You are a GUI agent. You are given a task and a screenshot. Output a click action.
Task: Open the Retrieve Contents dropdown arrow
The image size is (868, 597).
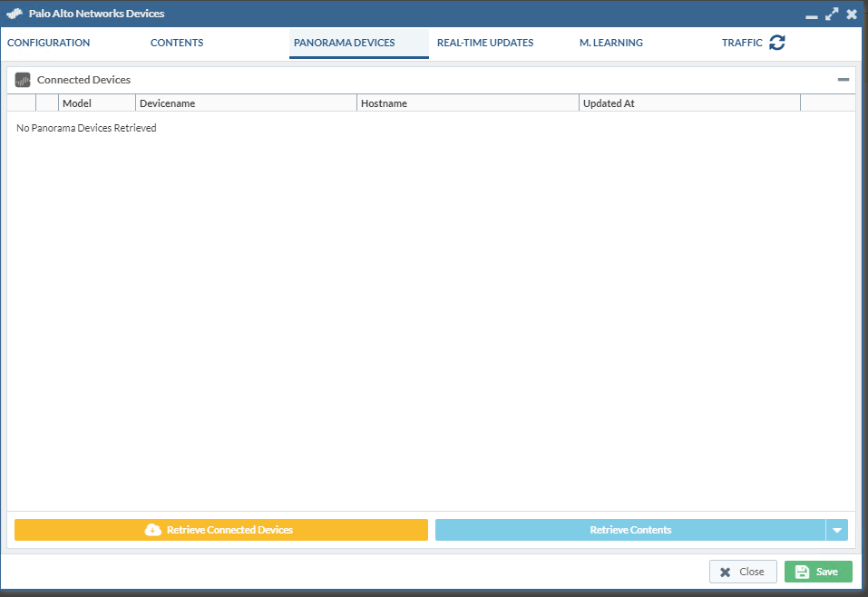point(837,530)
